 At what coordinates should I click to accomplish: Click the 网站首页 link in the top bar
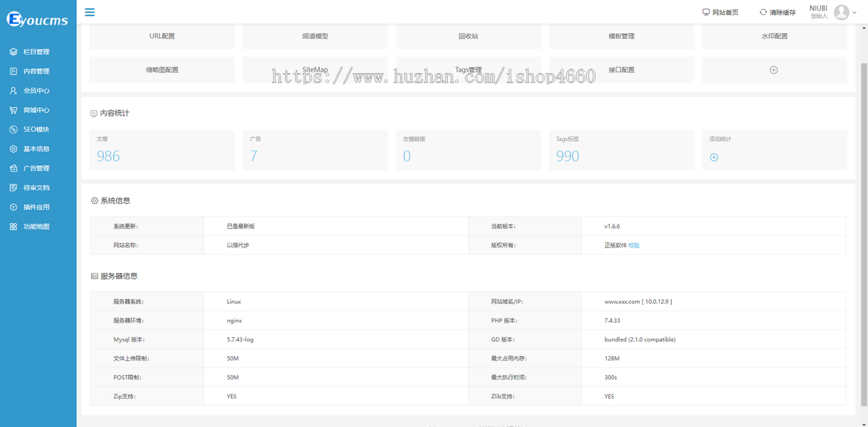coord(720,12)
